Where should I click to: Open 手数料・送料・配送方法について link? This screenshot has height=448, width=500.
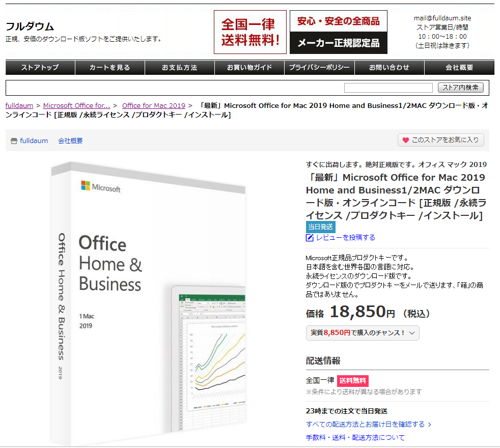[355, 437]
